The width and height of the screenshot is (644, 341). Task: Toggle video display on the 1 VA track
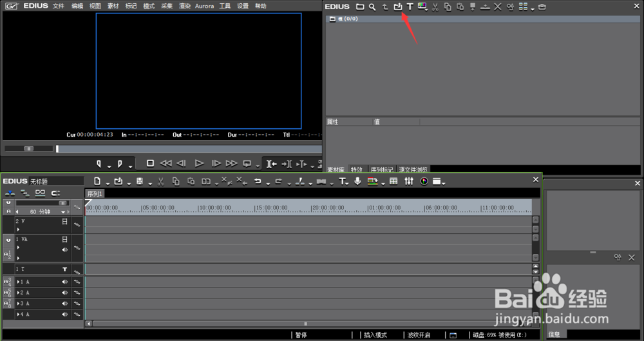click(64, 239)
